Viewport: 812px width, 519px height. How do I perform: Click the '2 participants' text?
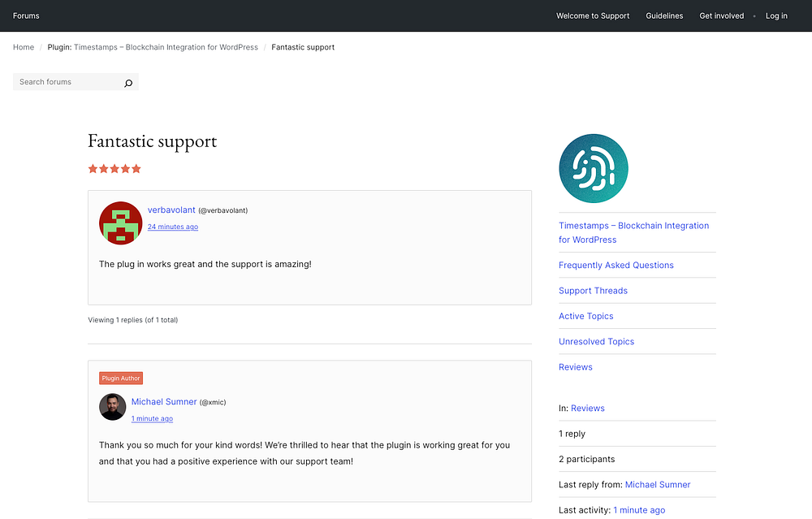point(587,459)
